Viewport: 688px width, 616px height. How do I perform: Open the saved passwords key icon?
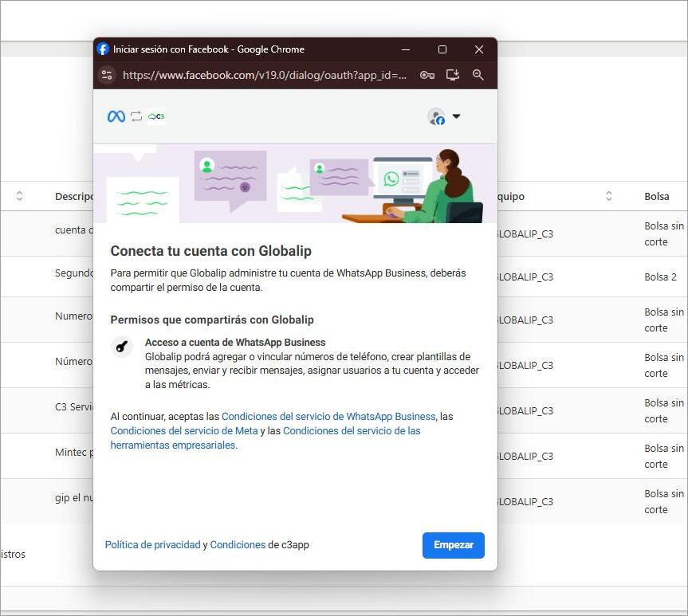click(x=427, y=75)
